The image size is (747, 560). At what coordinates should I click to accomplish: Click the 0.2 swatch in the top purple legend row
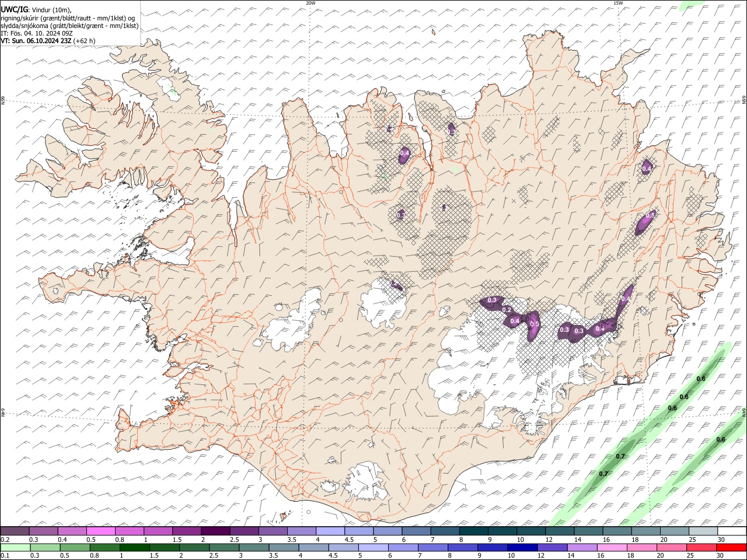(15, 531)
